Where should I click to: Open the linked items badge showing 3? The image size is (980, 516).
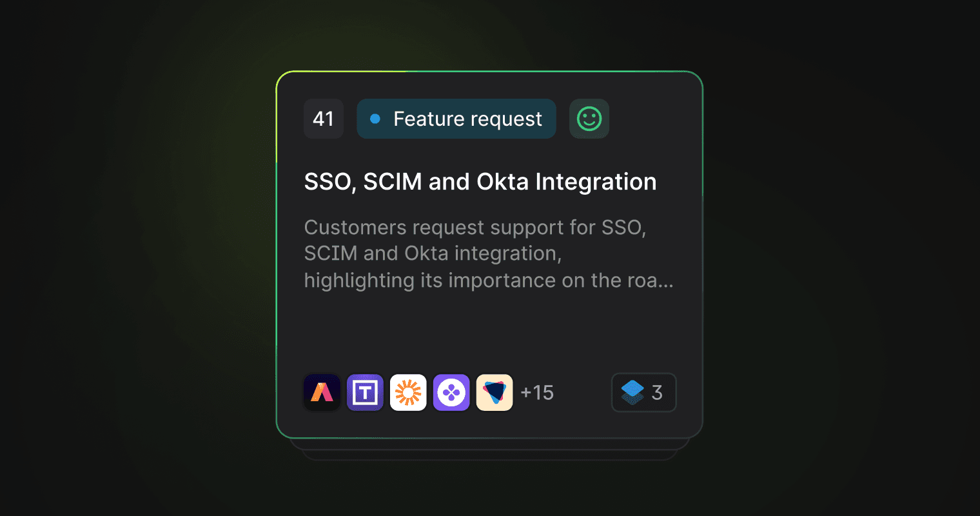[643, 392]
